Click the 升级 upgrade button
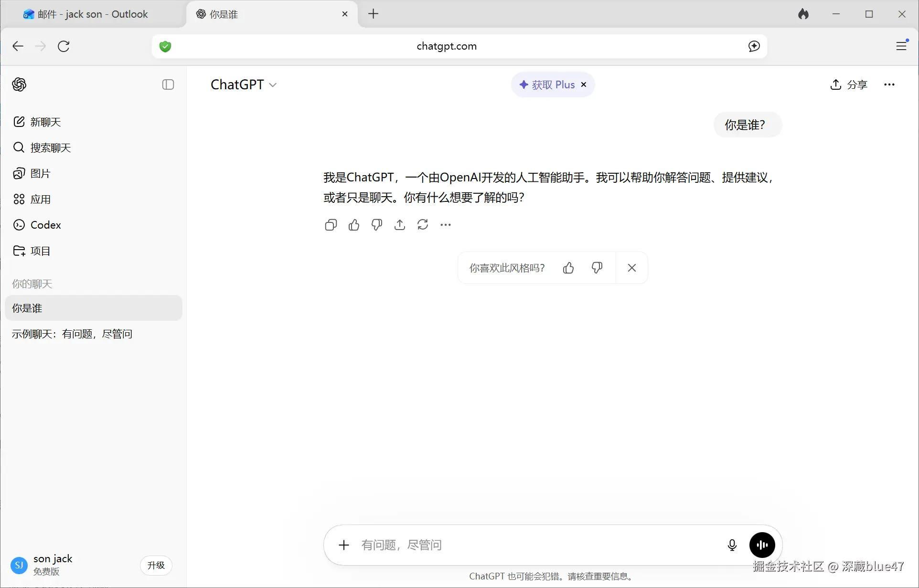Viewport: 919px width, 588px height. [x=156, y=565]
